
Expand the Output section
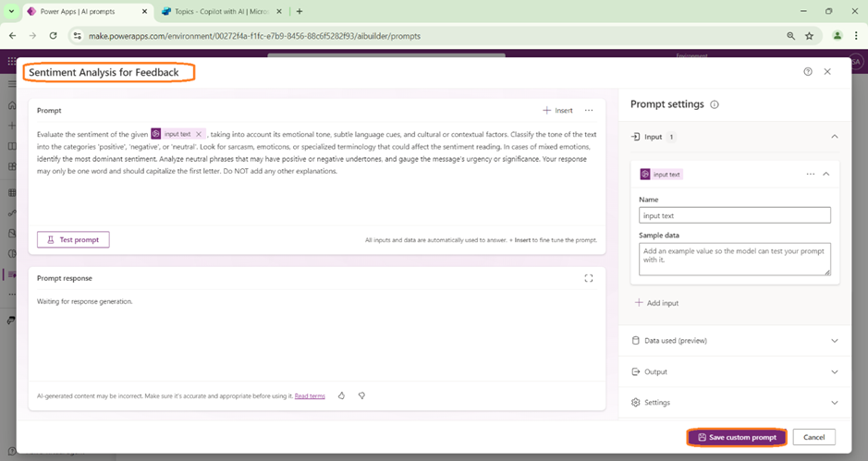click(x=834, y=372)
